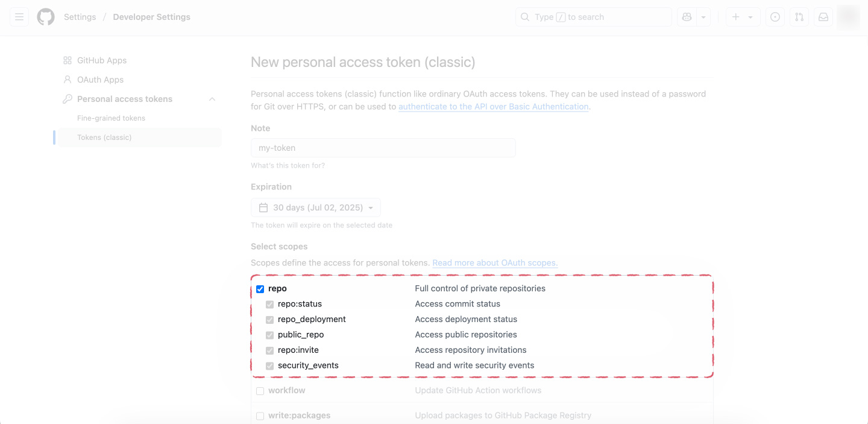Check the write:packages scope

pyautogui.click(x=260, y=416)
